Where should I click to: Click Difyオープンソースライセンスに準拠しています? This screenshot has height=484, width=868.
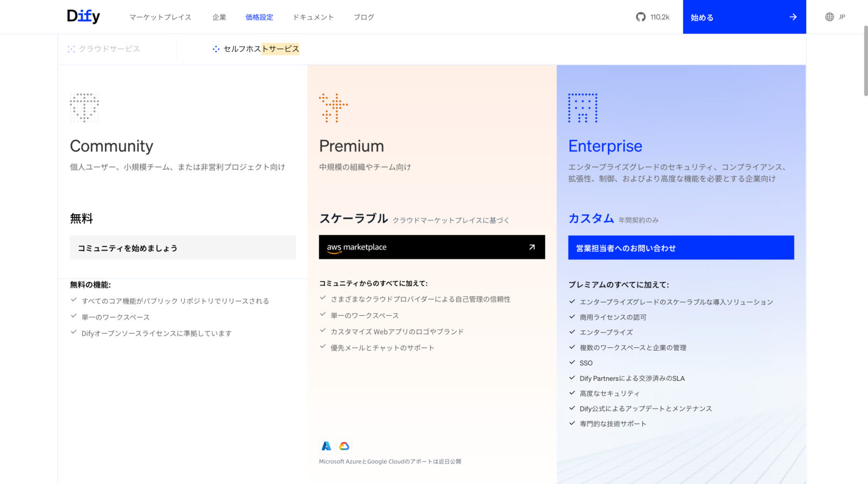pos(156,333)
